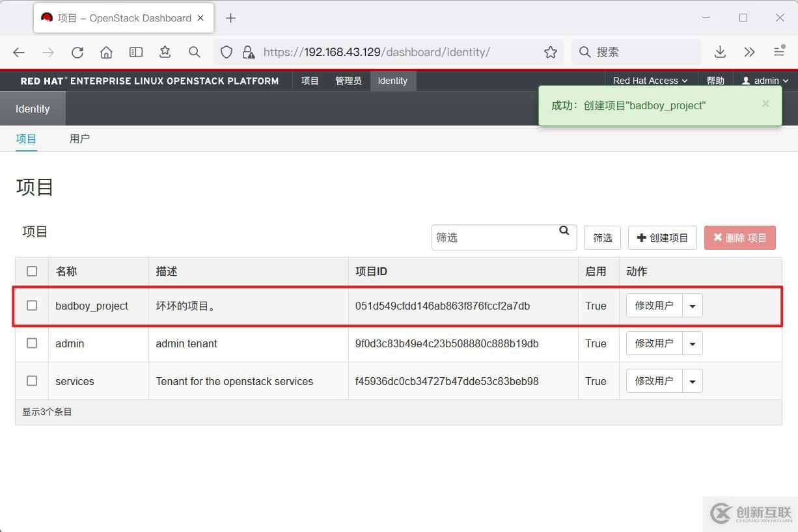Click the magnifier icon in filter box
The width and height of the screenshot is (798, 532).
[x=564, y=231]
